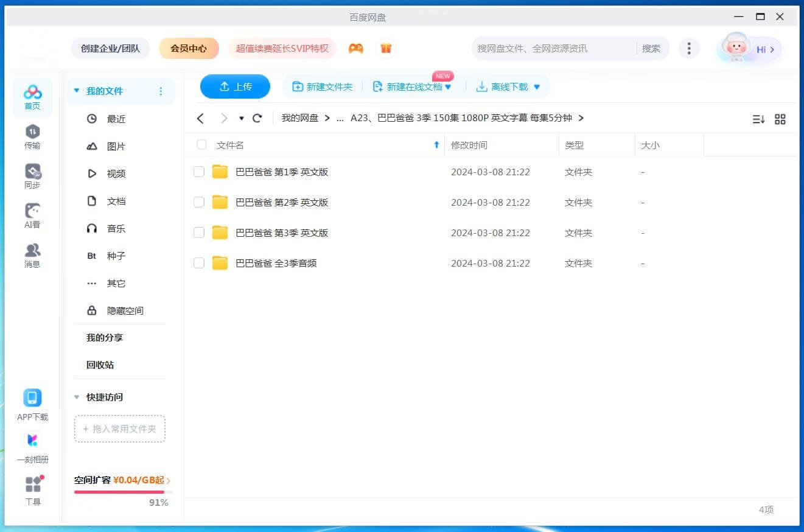The height and width of the screenshot is (532, 804).
Task: Tick the checkbox beside 巴巴爸爸 全3季音频
Action: [199, 263]
